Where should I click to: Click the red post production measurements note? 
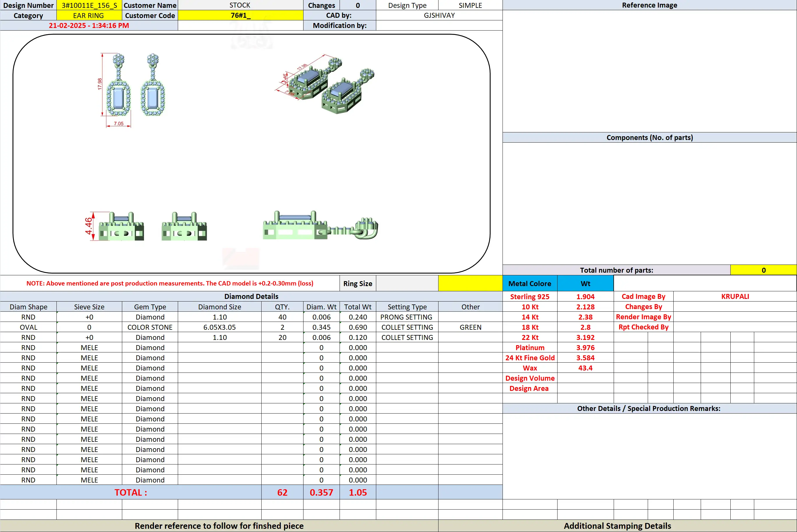click(x=170, y=283)
